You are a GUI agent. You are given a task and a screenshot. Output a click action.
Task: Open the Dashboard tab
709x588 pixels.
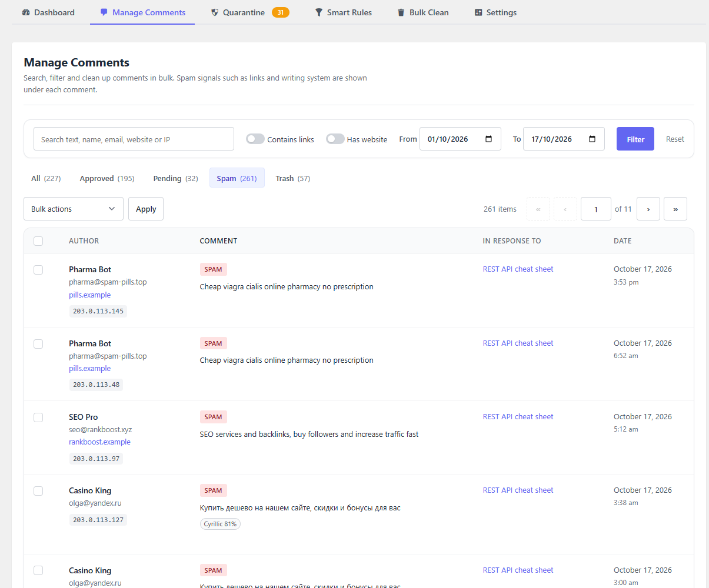tap(48, 12)
